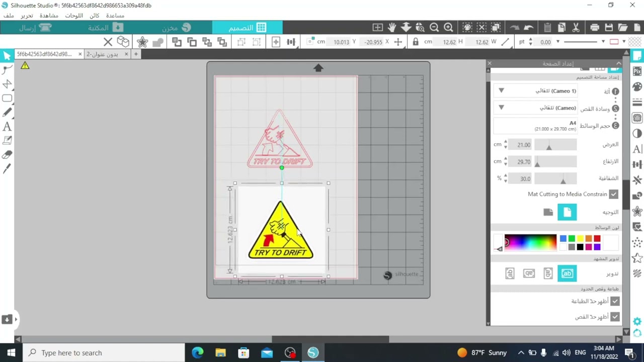Click the Cut scissors icon
Image resolution: width=644 pixels, height=362 pixels.
pos(576,28)
